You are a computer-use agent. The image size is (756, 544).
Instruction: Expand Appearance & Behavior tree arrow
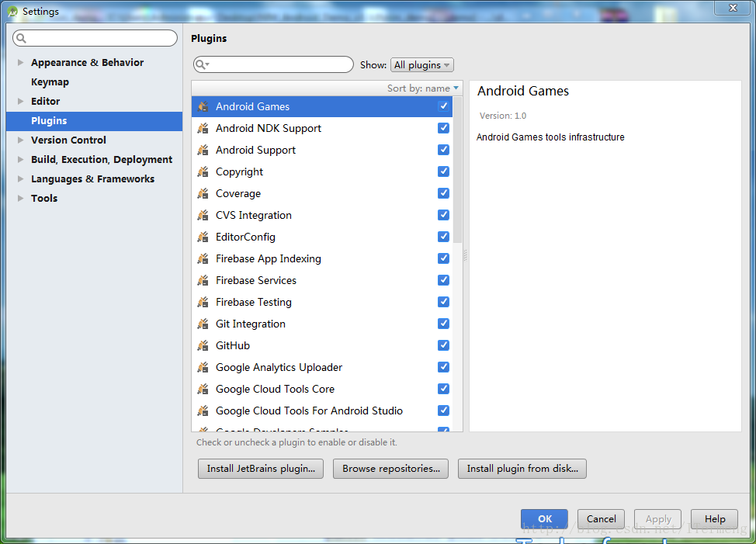point(20,62)
